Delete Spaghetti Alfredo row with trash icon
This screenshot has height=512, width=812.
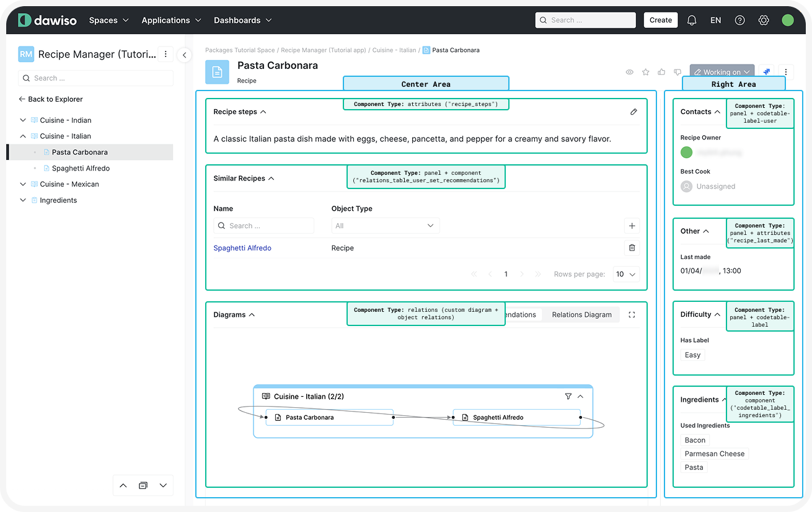[632, 248]
